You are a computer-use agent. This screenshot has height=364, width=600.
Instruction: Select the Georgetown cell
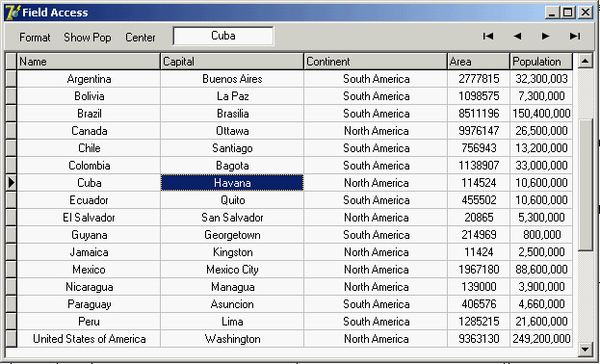click(232, 235)
